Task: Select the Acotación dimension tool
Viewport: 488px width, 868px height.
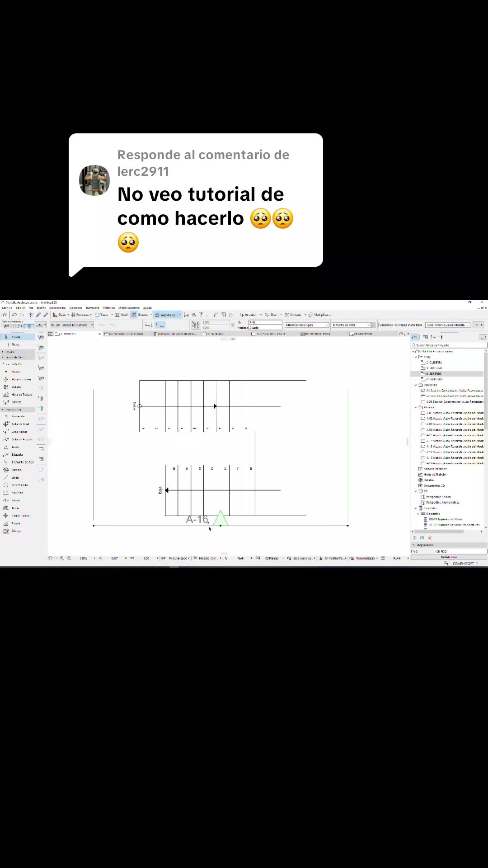Action: 18,416
